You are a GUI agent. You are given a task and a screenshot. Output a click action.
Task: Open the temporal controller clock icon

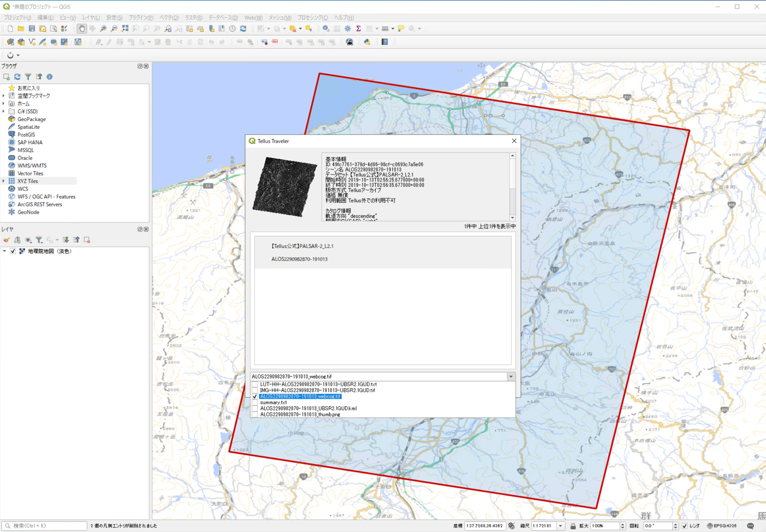pyautogui.click(x=233, y=29)
